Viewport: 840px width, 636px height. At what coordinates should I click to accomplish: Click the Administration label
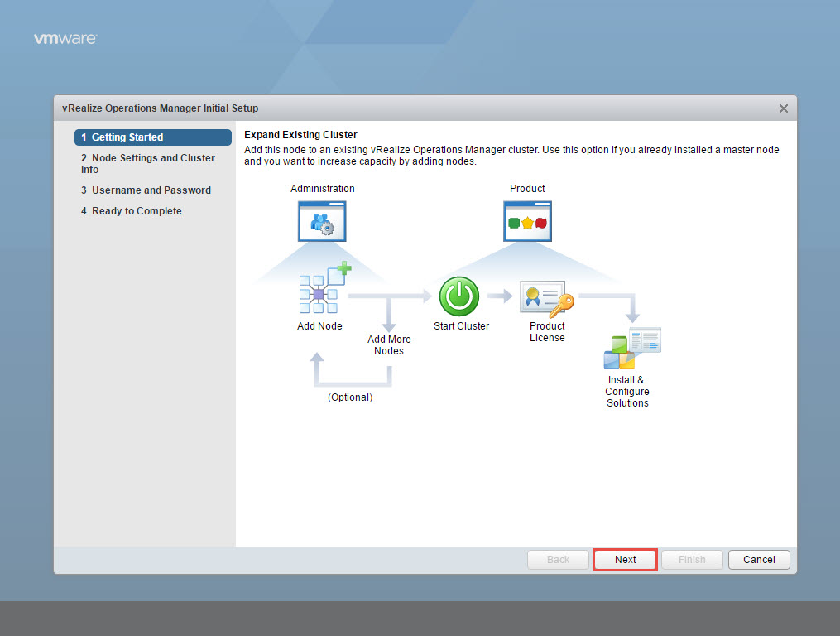(x=323, y=189)
